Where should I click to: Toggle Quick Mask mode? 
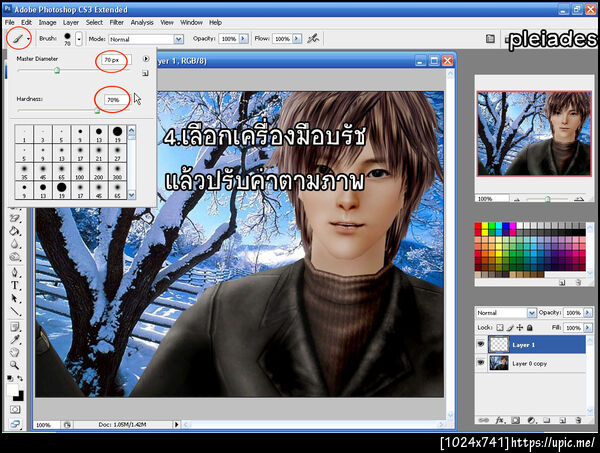tap(15, 409)
